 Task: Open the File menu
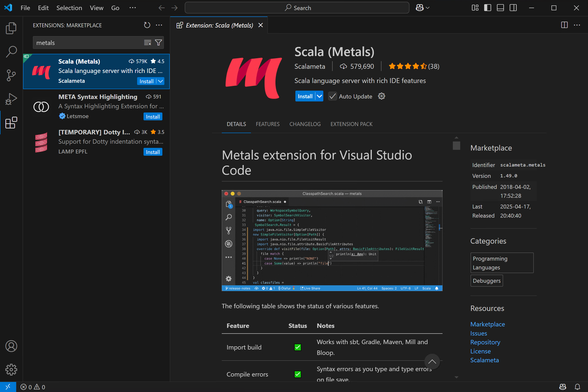pyautogui.click(x=25, y=8)
